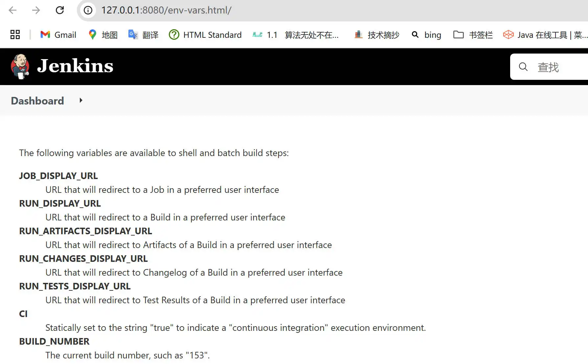Open the 书签栏 bookmarks folder
The height and width of the screenshot is (364, 588).
click(473, 35)
